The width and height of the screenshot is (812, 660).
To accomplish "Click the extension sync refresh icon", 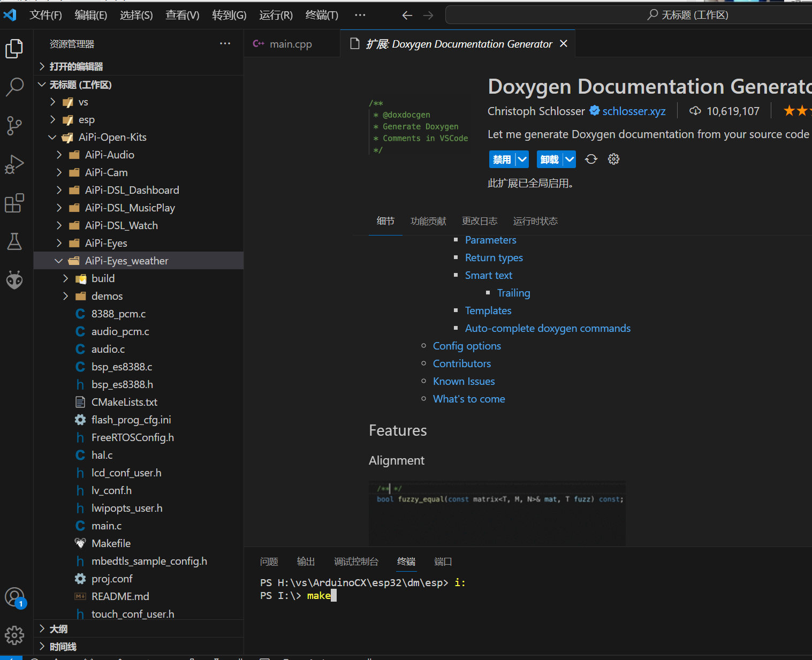I will click(591, 159).
